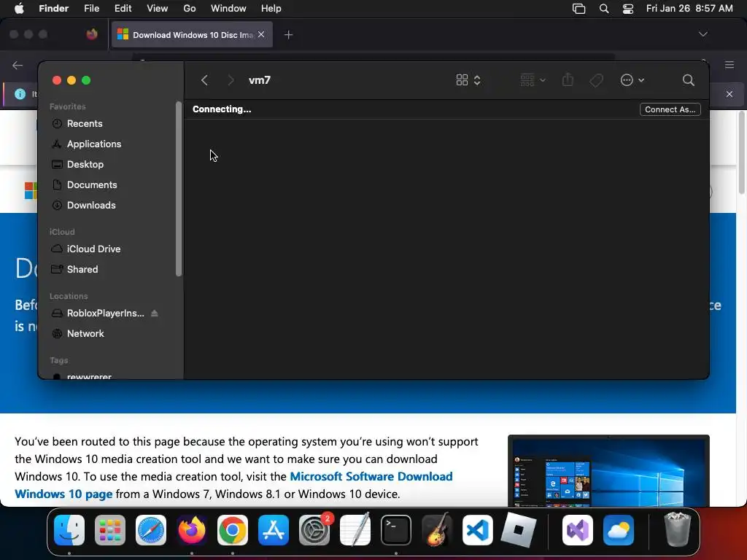Open Downloads in sidebar
Image resolution: width=747 pixels, height=560 pixels.
pos(90,205)
